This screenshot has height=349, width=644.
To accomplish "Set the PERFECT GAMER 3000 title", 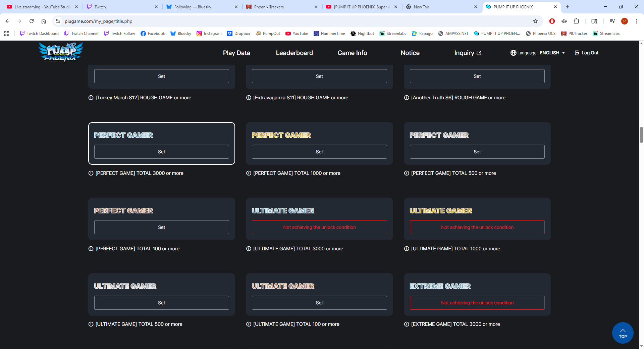I will (161, 152).
